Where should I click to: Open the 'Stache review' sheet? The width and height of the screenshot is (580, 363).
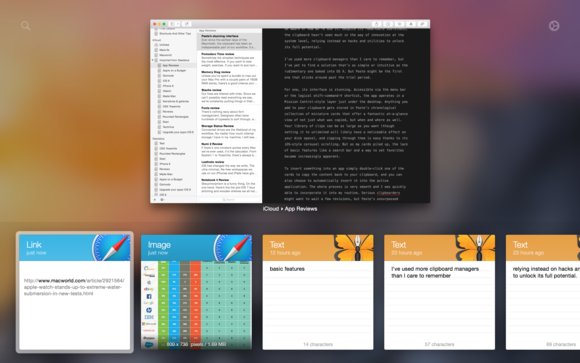click(229, 95)
